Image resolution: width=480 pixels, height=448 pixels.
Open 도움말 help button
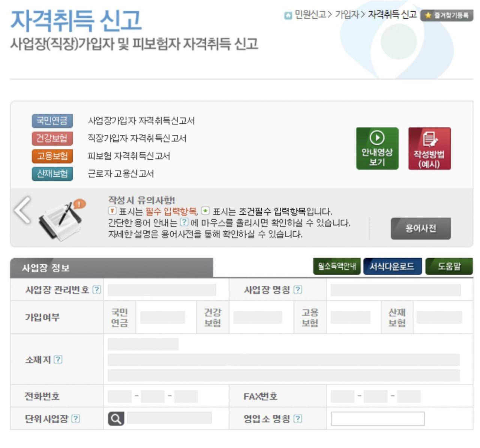tap(449, 266)
